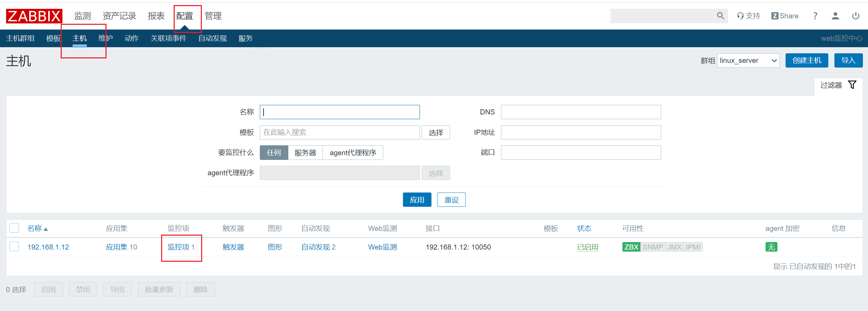This screenshot has width=868, height=311.
Task: Click the logout power icon
Action: click(856, 16)
